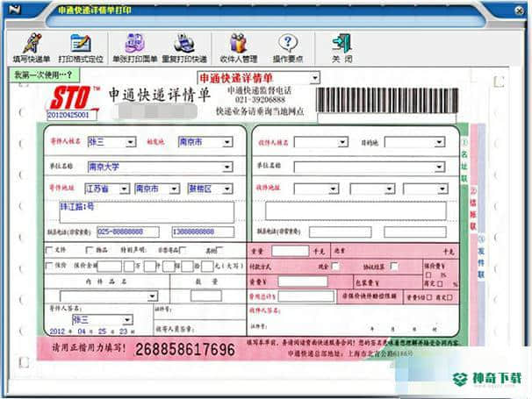This screenshot has height=399, width=532.
Task: Open the recipient city dropdown
Action: tap(390, 189)
